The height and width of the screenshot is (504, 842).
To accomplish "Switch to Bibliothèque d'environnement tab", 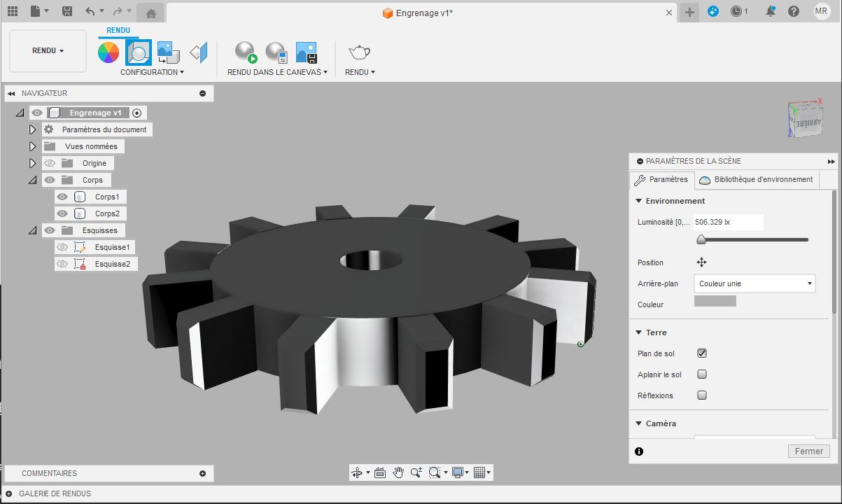I will point(757,180).
